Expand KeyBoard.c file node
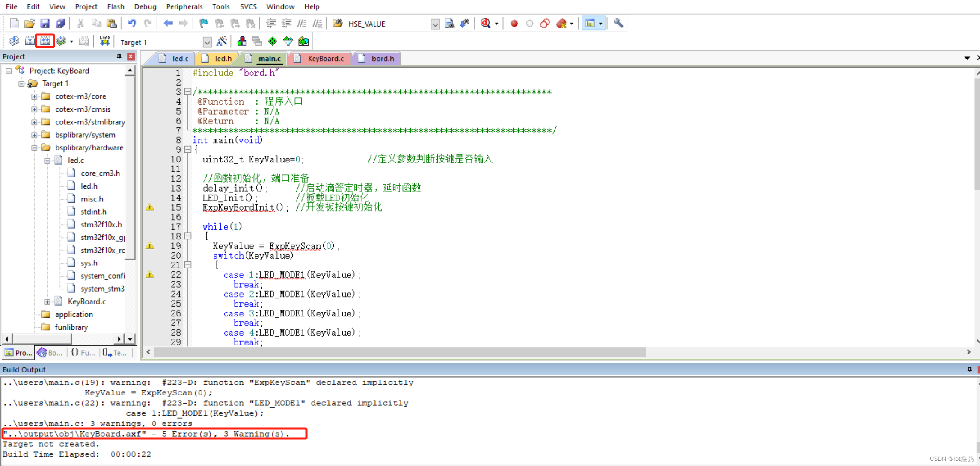Screen dimensions: 980x466 coord(47,302)
